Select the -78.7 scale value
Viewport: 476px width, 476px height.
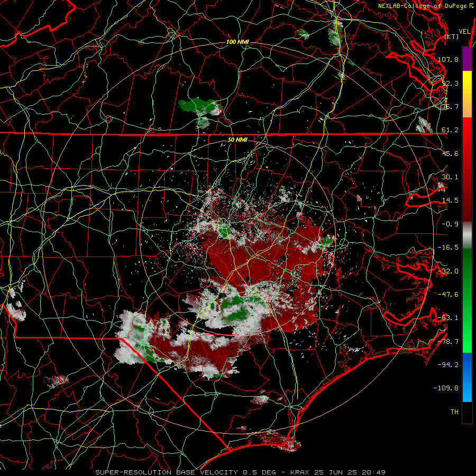pyautogui.click(x=448, y=342)
